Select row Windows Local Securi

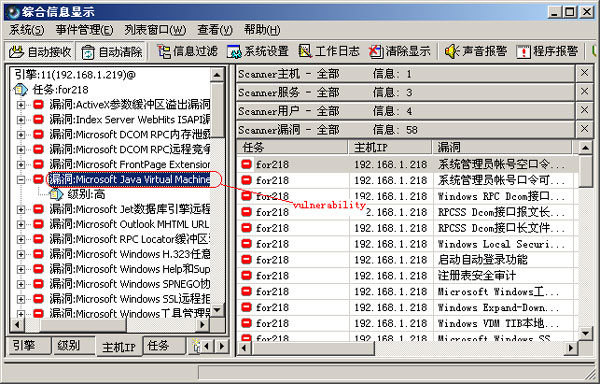tap(407, 244)
